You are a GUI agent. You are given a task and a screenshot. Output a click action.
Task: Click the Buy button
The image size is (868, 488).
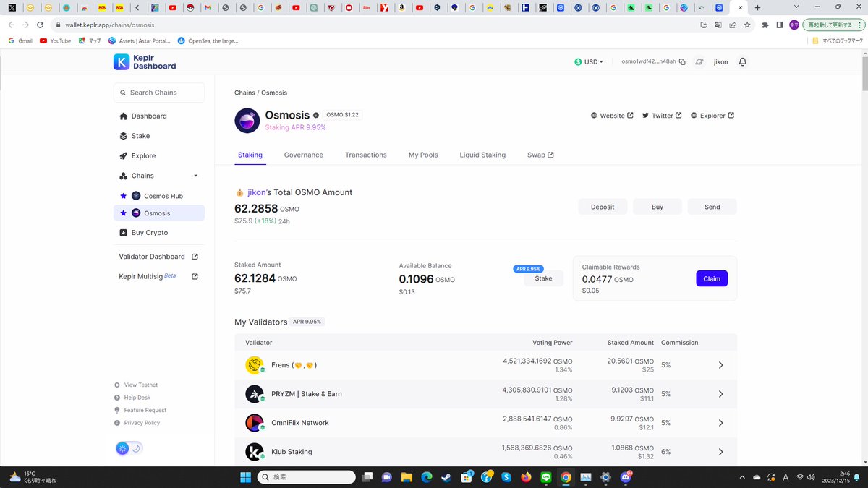658,207
